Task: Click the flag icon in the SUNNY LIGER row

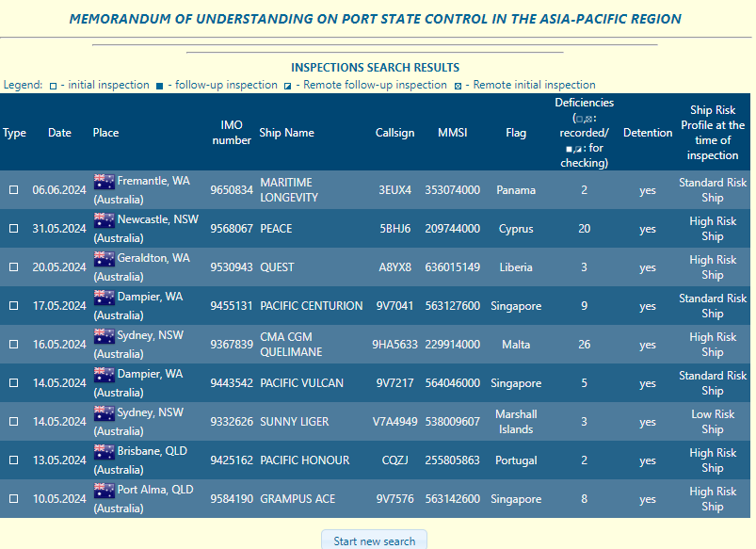Action: coord(105,413)
